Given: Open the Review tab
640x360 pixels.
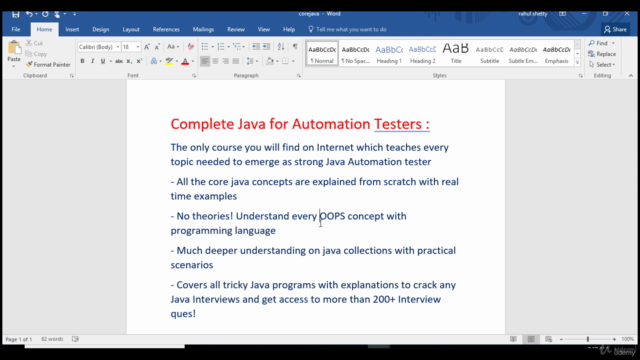Looking at the screenshot, I should (x=236, y=29).
